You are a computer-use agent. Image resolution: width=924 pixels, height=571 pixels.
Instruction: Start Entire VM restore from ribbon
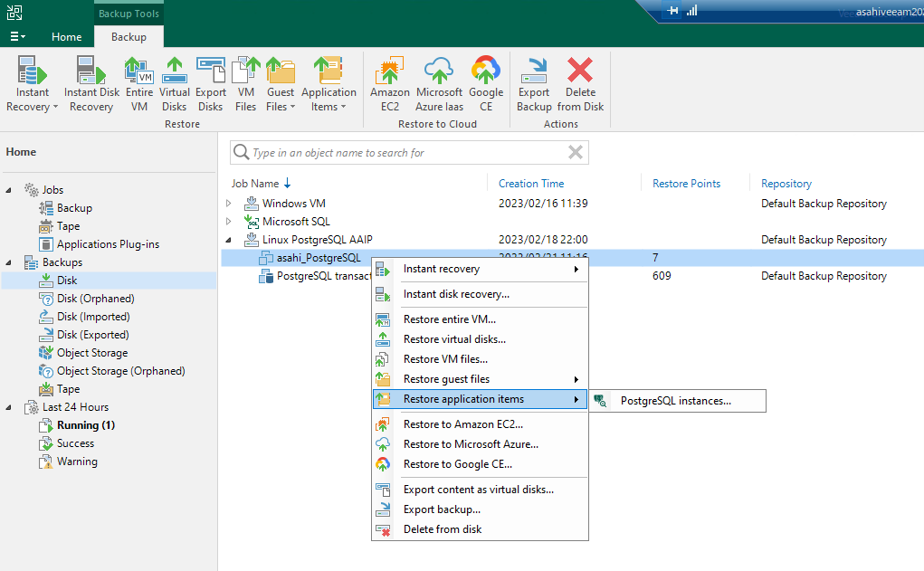click(139, 83)
